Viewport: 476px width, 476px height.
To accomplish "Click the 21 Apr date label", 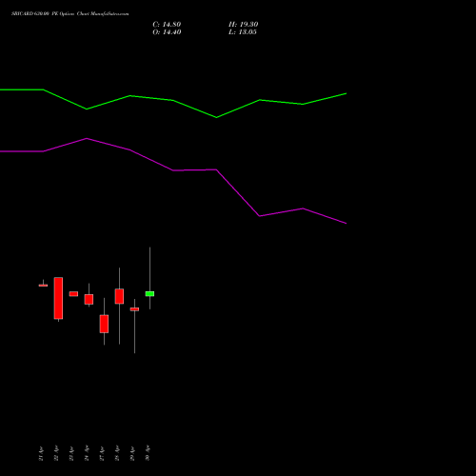I will [x=41, y=453].
